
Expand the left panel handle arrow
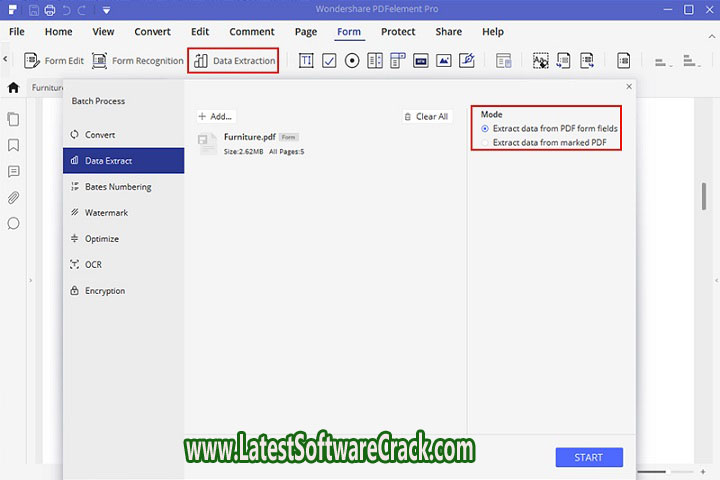(x=31, y=280)
